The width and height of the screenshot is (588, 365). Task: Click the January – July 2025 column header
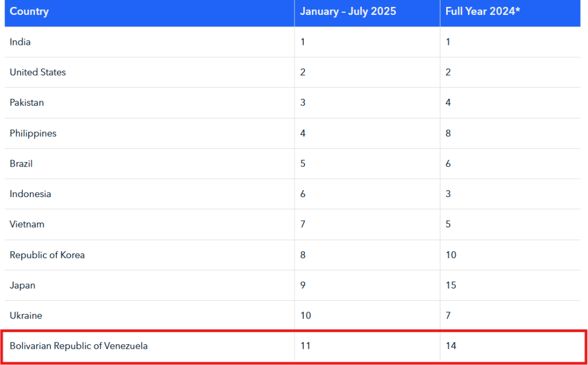click(348, 11)
